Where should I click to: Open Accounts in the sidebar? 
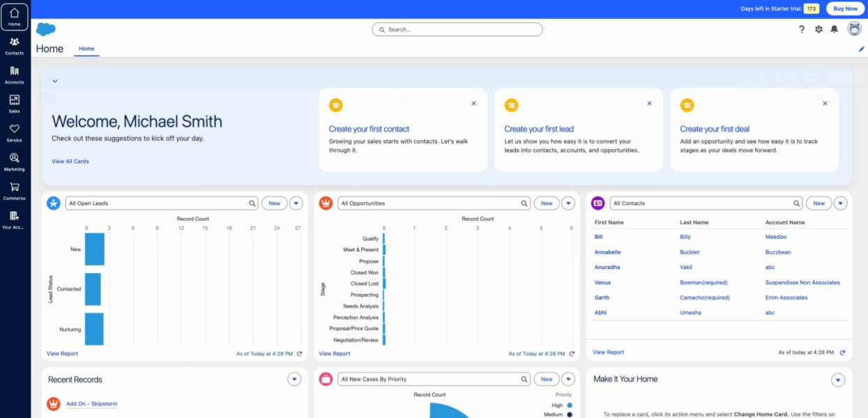[15, 75]
